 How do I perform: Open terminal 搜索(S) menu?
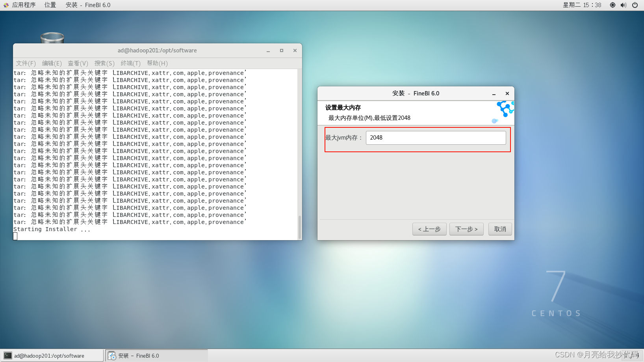104,63
